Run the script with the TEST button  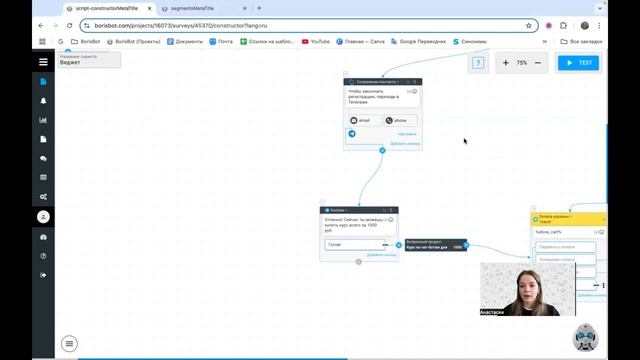point(578,63)
